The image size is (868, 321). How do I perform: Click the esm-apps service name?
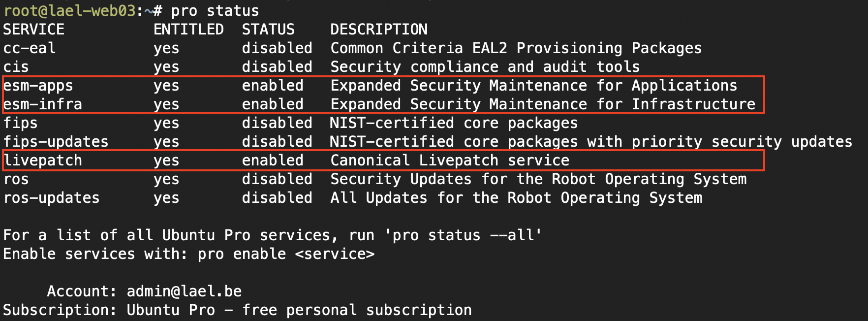(x=38, y=86)
